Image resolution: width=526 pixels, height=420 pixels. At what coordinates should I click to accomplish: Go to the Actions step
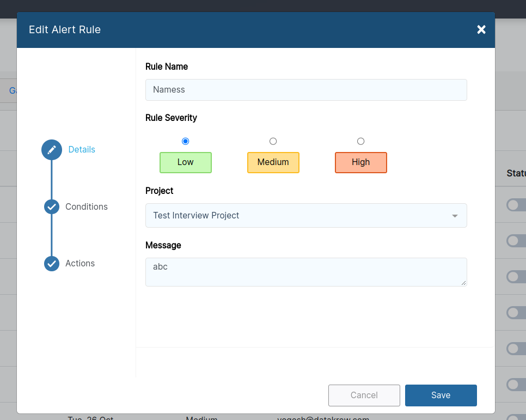[x=80, y=263]
